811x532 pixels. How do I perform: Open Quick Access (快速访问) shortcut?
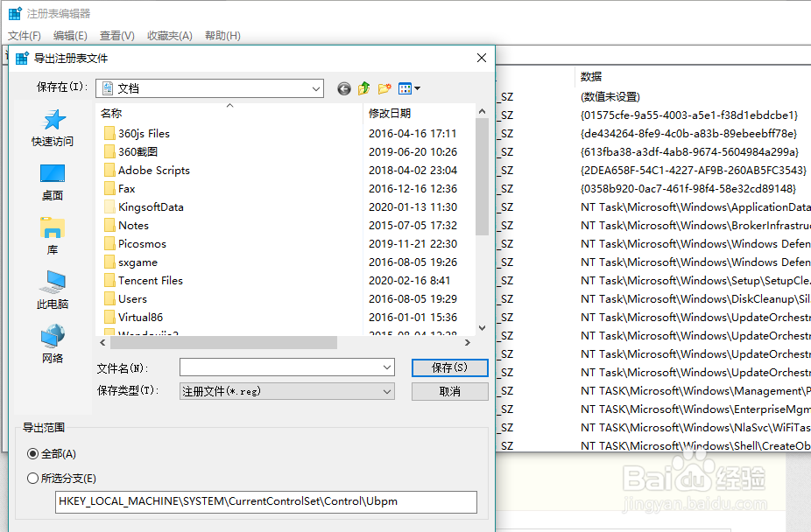[53, 128]
